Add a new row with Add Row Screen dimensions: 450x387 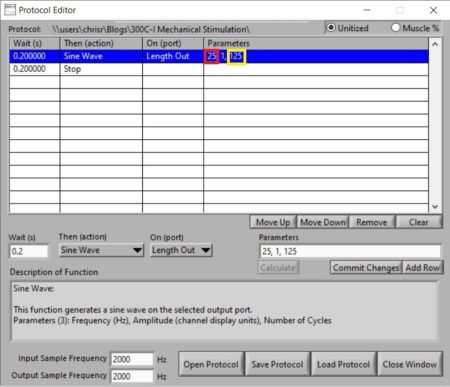pos(423,267)
